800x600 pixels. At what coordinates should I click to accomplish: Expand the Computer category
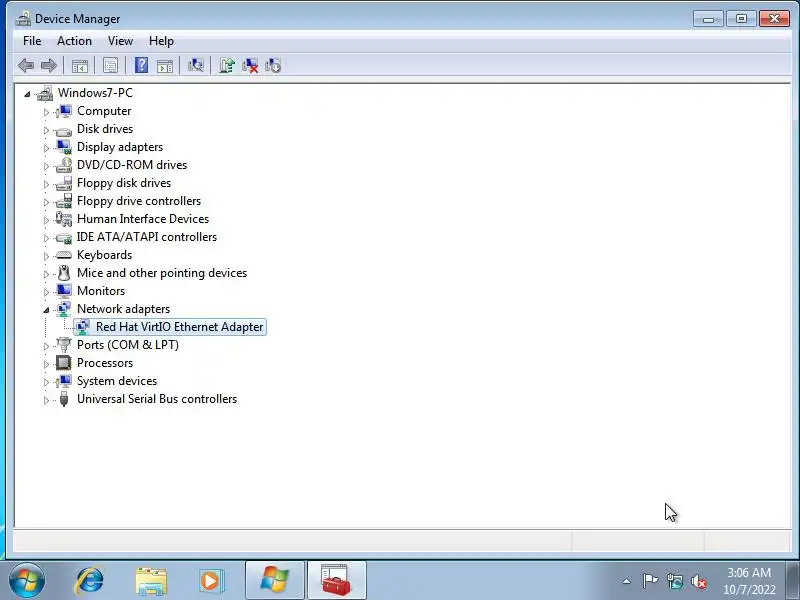(x=46, y=112)
